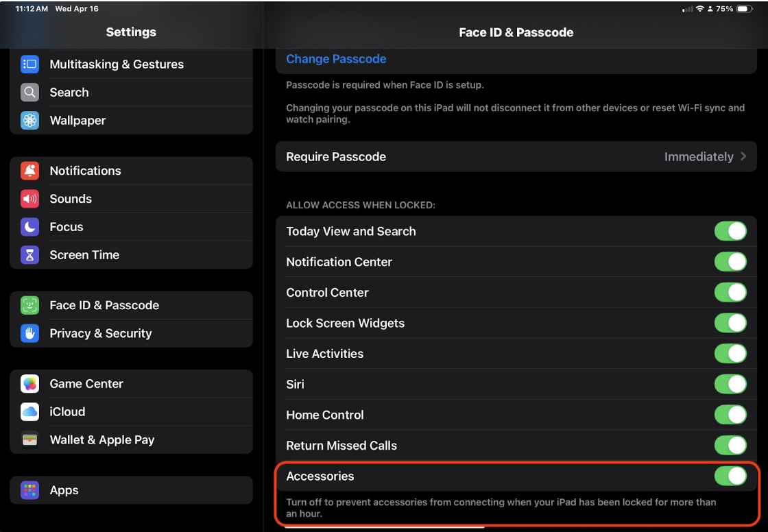
Task: Tap the Immediately value
Action: 699,157
